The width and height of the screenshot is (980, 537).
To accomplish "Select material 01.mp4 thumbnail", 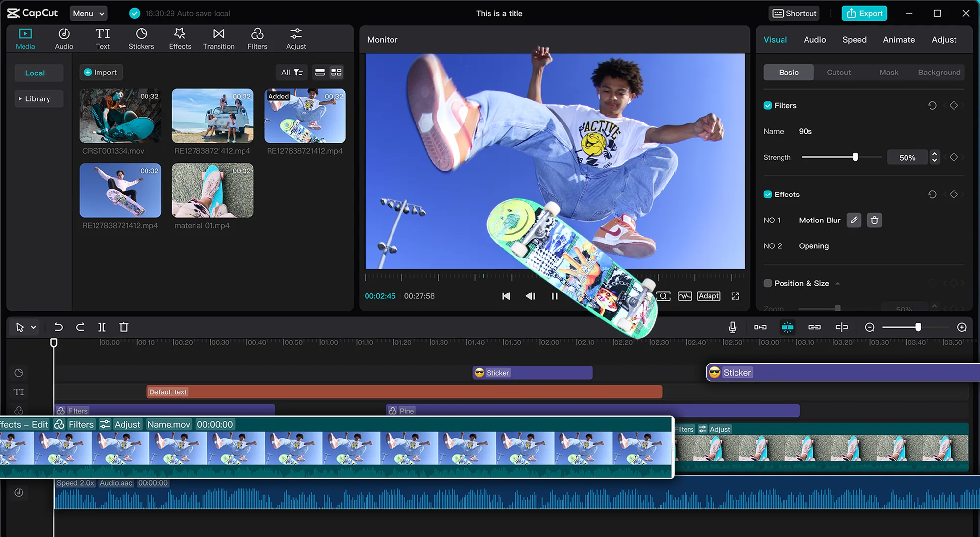I will point(213,190).
